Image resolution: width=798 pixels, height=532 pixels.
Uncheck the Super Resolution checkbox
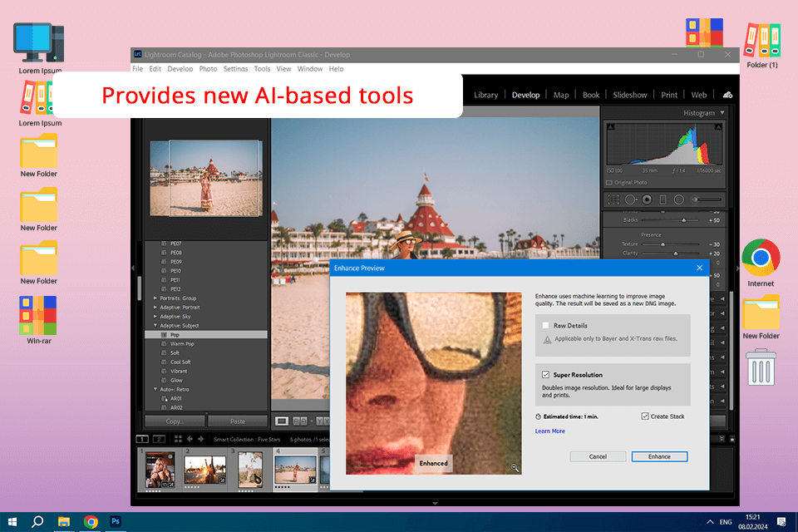point(545,375)
